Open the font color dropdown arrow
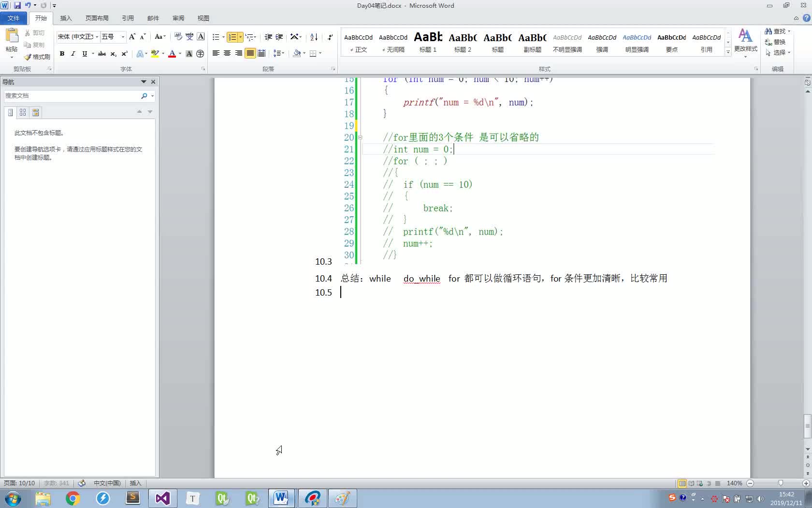This screenshot has height=508, width=812. tap(180, 54)
